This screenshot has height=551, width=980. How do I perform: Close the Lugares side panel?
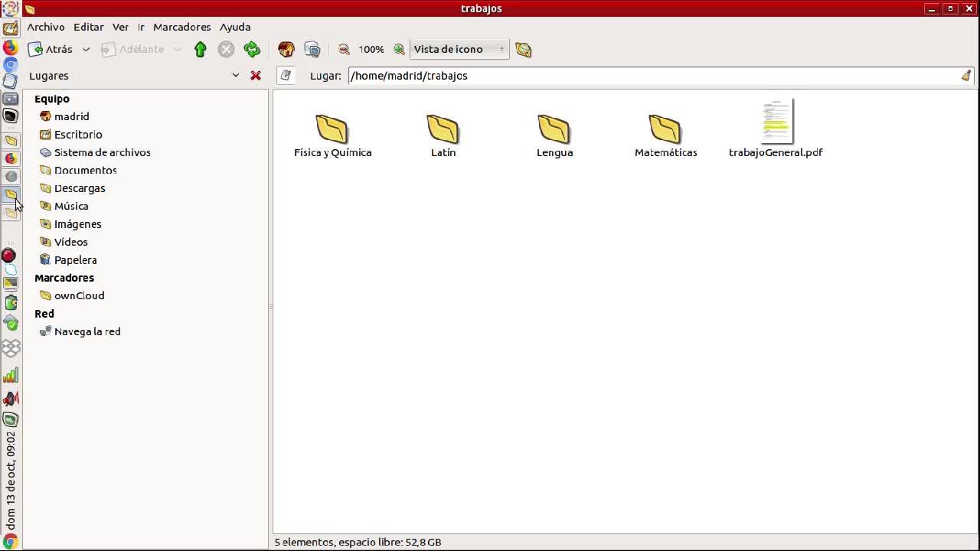pyautogui.click(x=256, y=76)
